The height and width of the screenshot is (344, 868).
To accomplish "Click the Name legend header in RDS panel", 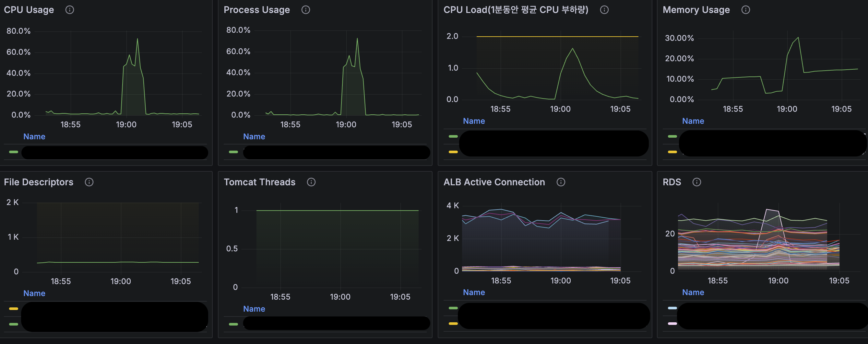I will (x=693, y=292).
